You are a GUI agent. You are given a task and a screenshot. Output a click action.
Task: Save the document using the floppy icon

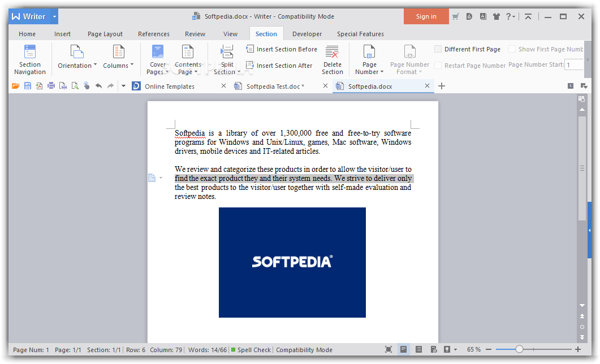coord(28,86)
